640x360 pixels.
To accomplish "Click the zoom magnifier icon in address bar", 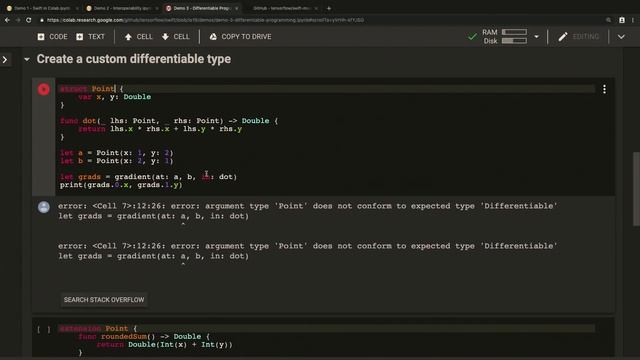I will (608, 20).
